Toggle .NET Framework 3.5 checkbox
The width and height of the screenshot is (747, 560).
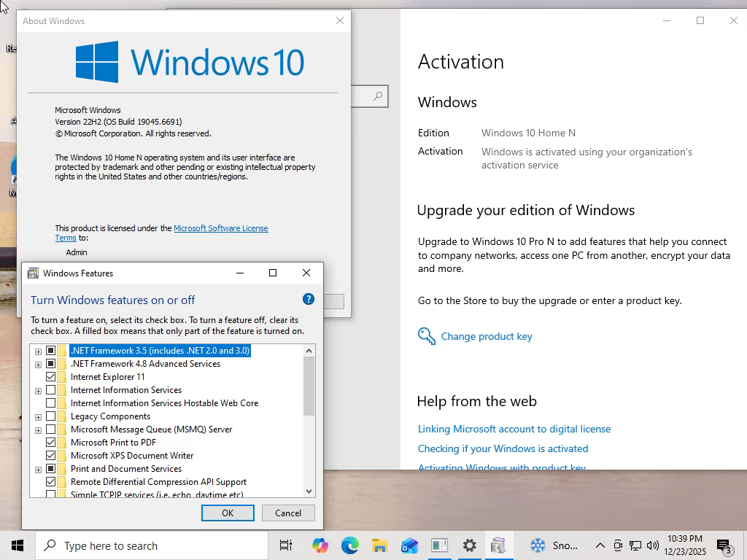50,351
